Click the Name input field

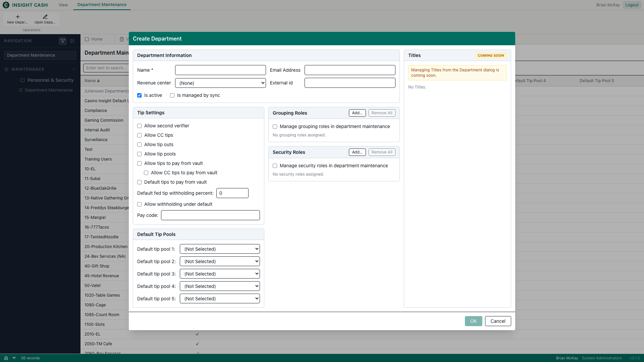(220, 70)
